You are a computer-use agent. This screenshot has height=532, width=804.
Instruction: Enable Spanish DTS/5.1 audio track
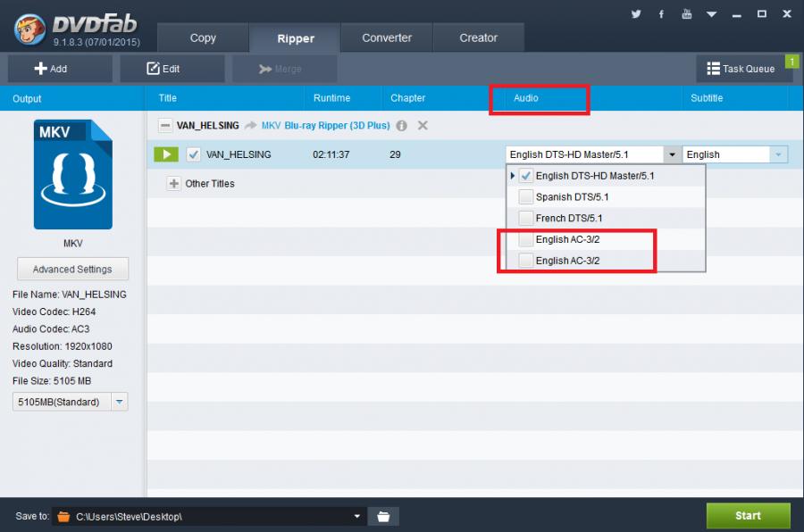click(526, 197)
